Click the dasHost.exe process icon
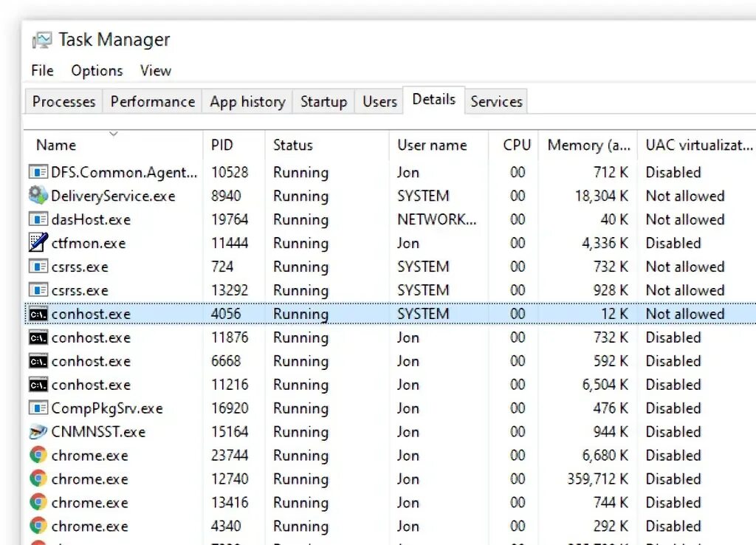The width and height of the screenshot is (756, 545). 38,219
